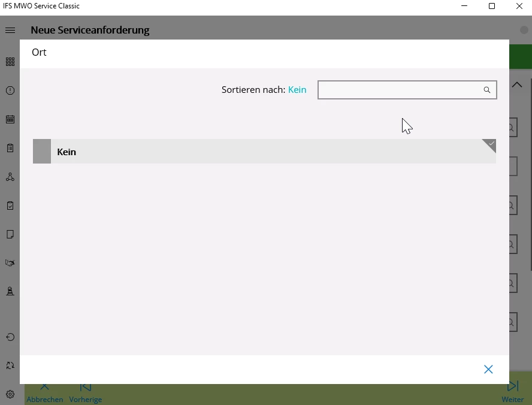Open the traffic cone icon in sidebar
This screenshot has height=405, width=532.
pos(10,291)
